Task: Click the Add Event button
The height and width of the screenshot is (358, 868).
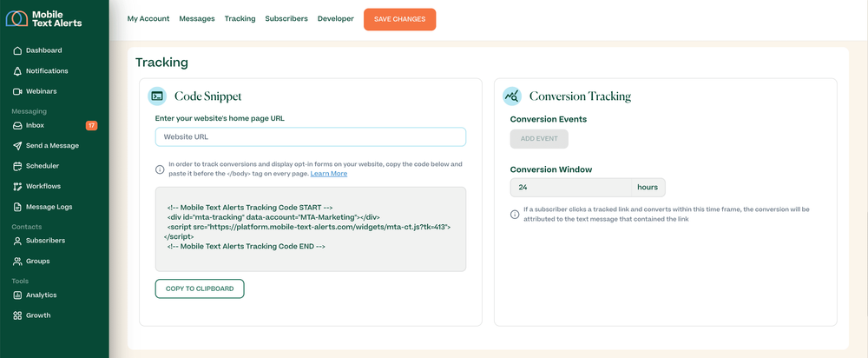Action: point(539,138)
